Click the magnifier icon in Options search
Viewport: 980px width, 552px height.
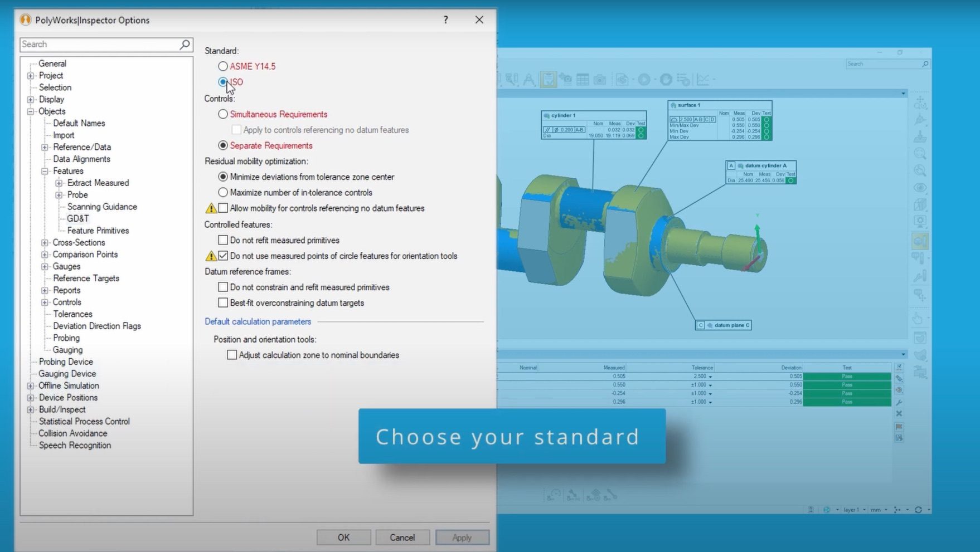(185, 44)
